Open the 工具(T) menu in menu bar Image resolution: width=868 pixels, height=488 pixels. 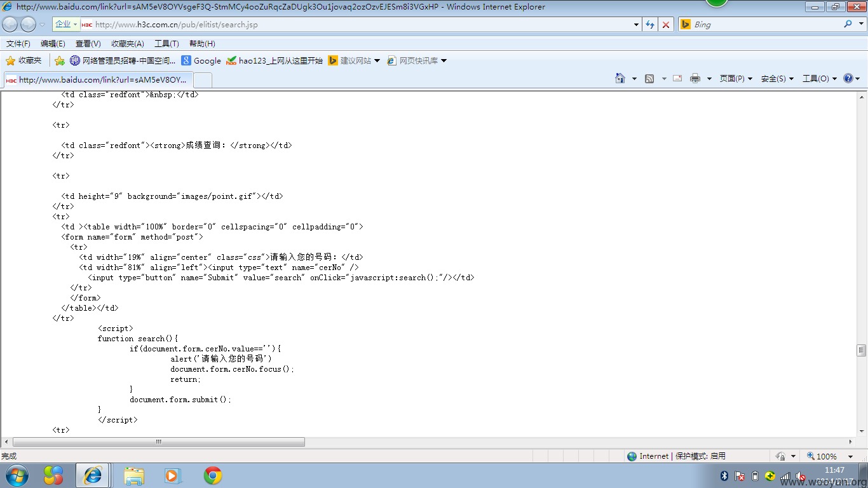pyautogui.click(x=166, y=44)
